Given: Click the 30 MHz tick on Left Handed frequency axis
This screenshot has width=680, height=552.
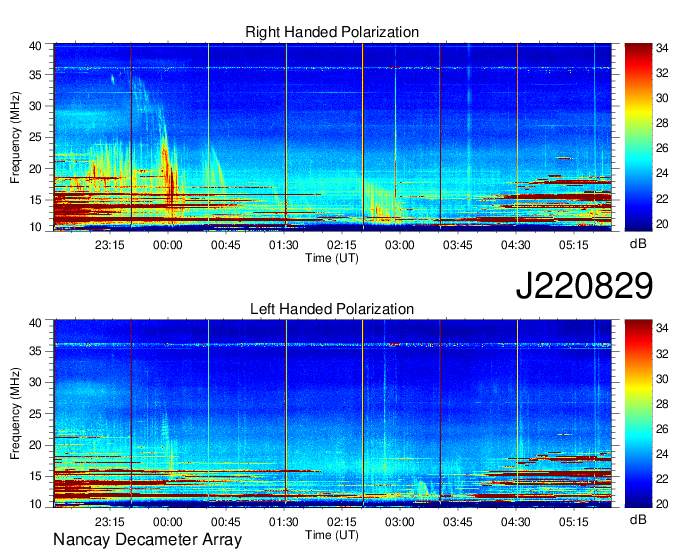Looking at the screenshot, I should pos(35,382).
